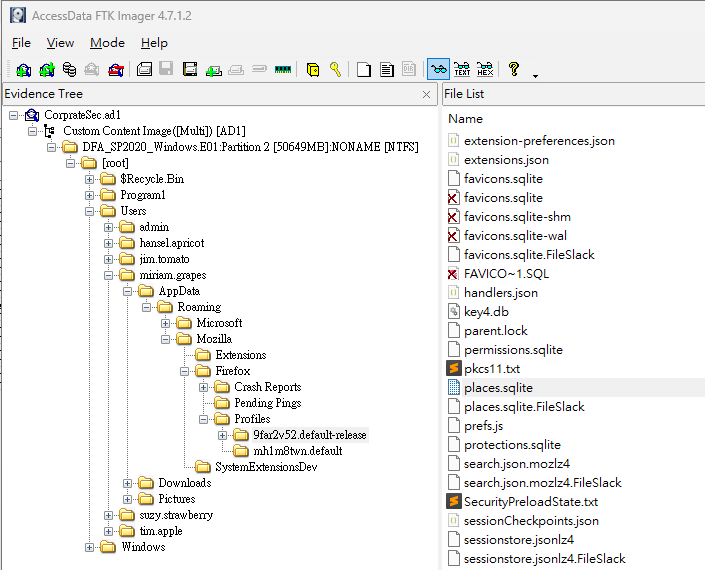Click Export Logical Image (AD1) icon

190,69
